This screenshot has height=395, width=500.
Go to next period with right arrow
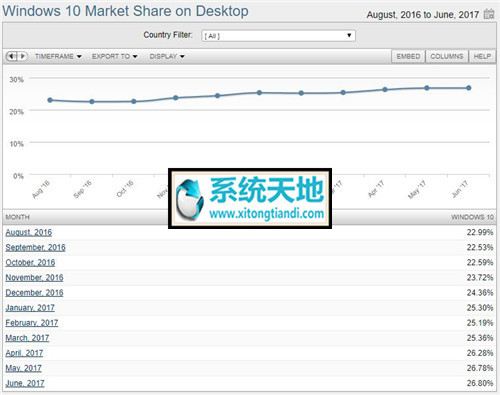[x=22, y=56]
